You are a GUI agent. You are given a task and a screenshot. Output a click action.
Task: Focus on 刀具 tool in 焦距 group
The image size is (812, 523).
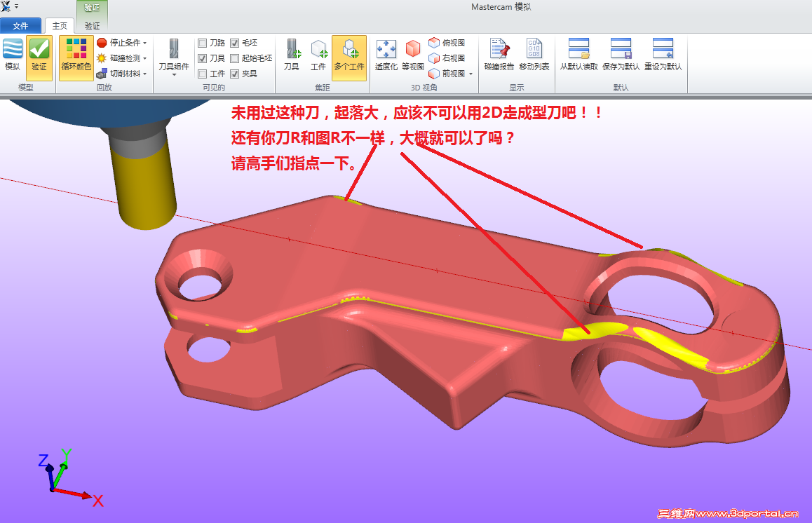(292, 56)
